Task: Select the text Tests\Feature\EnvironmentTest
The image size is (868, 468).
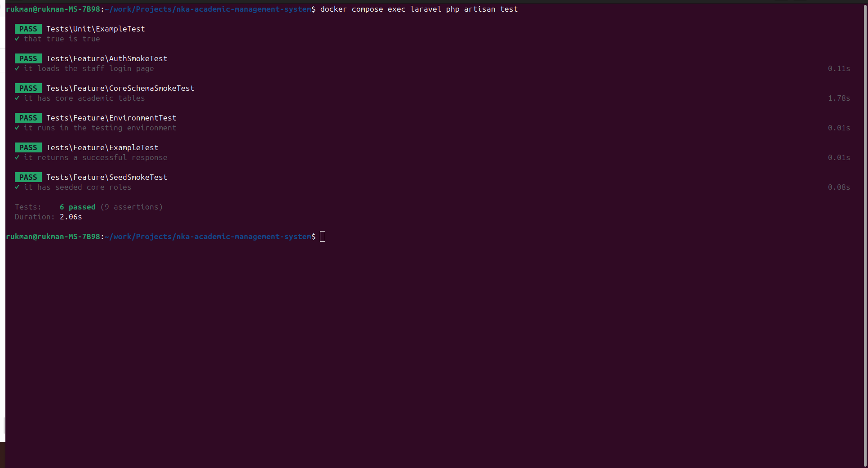Action: pyautogui.click(x=111, y=118)
